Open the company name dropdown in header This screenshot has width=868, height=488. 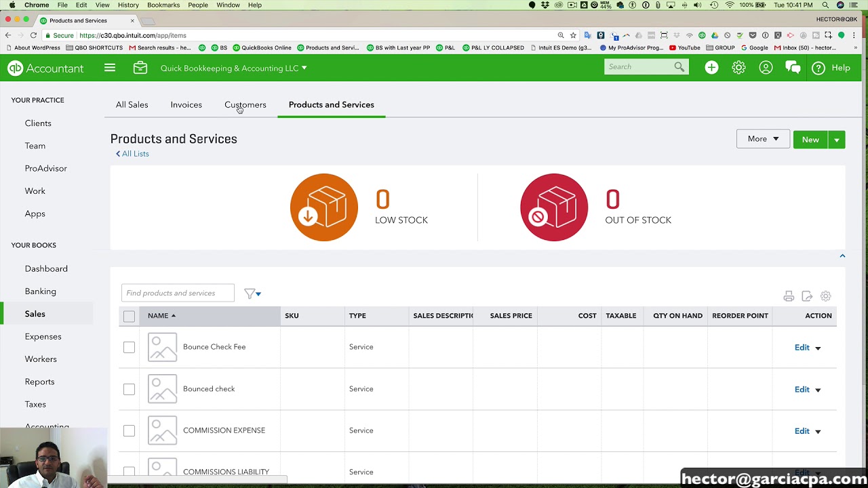[233, 68]
